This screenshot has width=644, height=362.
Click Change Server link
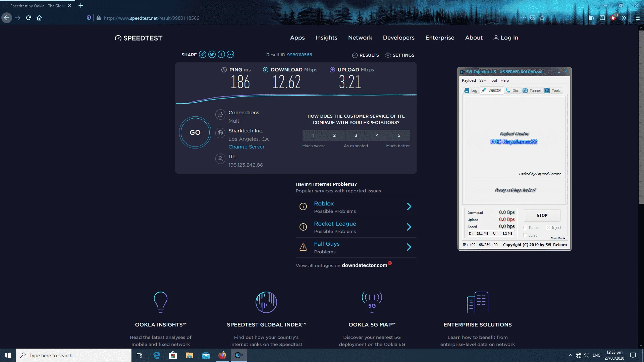click(247, 147)
